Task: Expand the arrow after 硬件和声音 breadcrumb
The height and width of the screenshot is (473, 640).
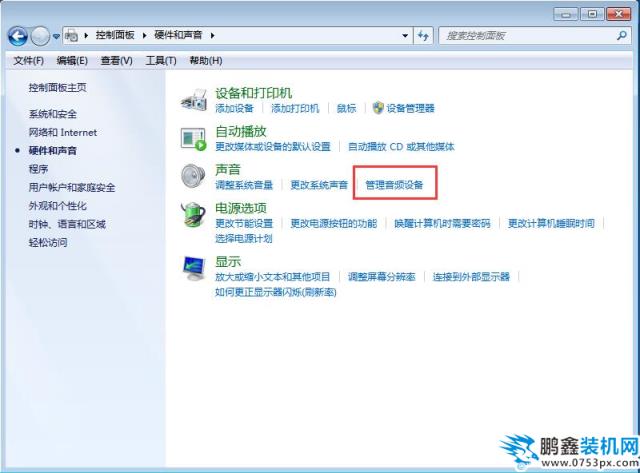Action: [212, 36]
